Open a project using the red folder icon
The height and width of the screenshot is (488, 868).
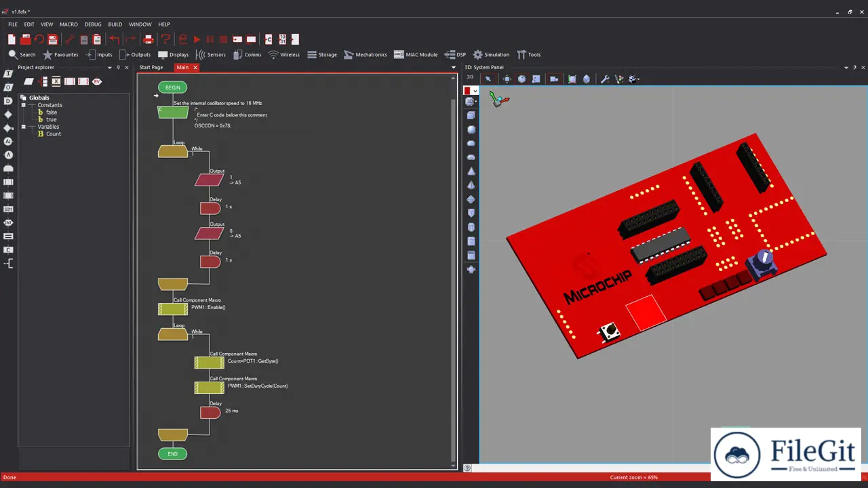click(26, 39)
